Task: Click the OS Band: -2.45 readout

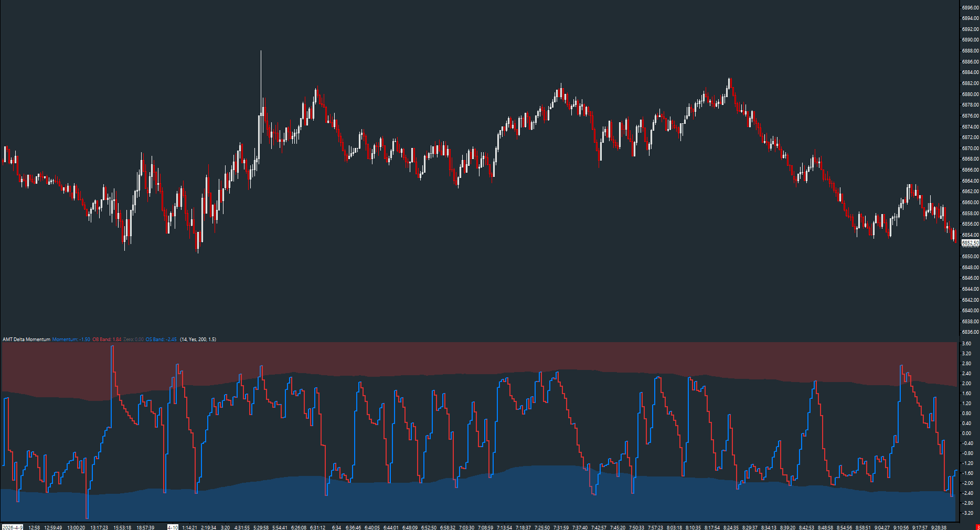Action: [161, 339]
